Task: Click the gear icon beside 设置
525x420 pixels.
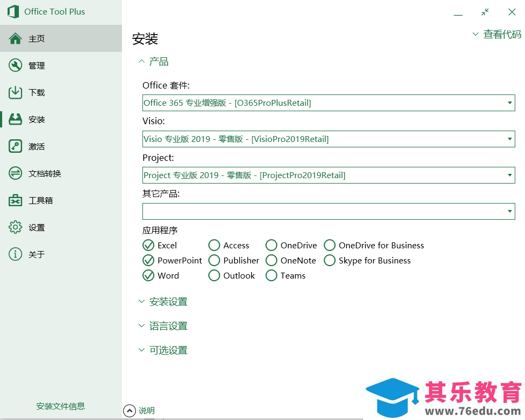Action: [x=16, y=227]
